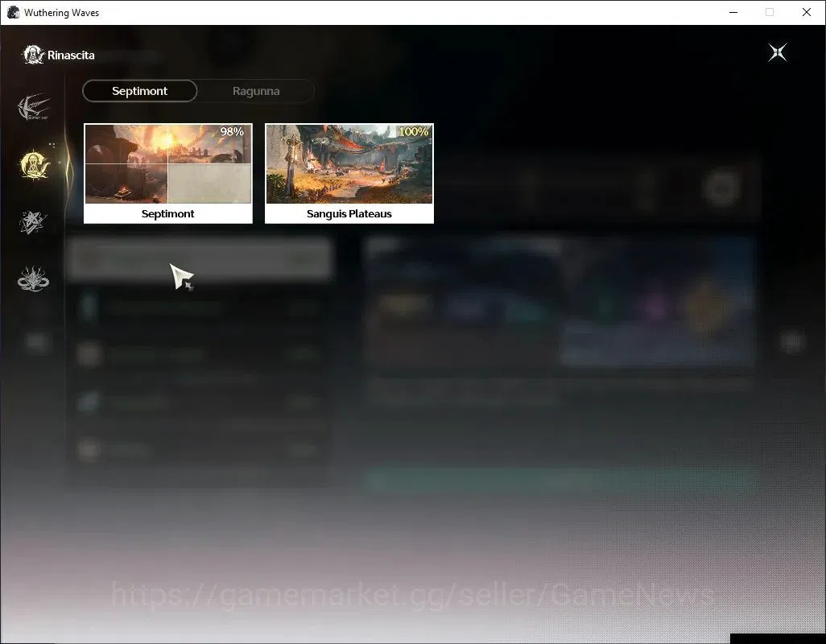826x644 pixels.
Task: Maximize the Wuthering Waves window
Action: pos(770,12)
